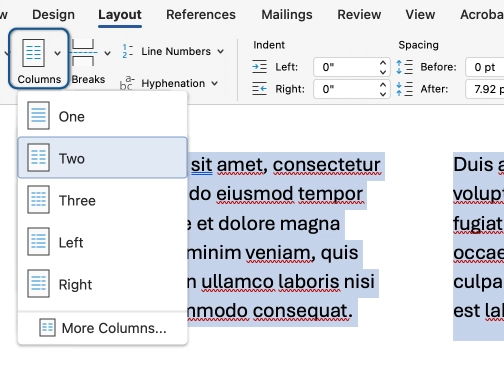Click the Hyphenation icon

(x=127, y=83)
